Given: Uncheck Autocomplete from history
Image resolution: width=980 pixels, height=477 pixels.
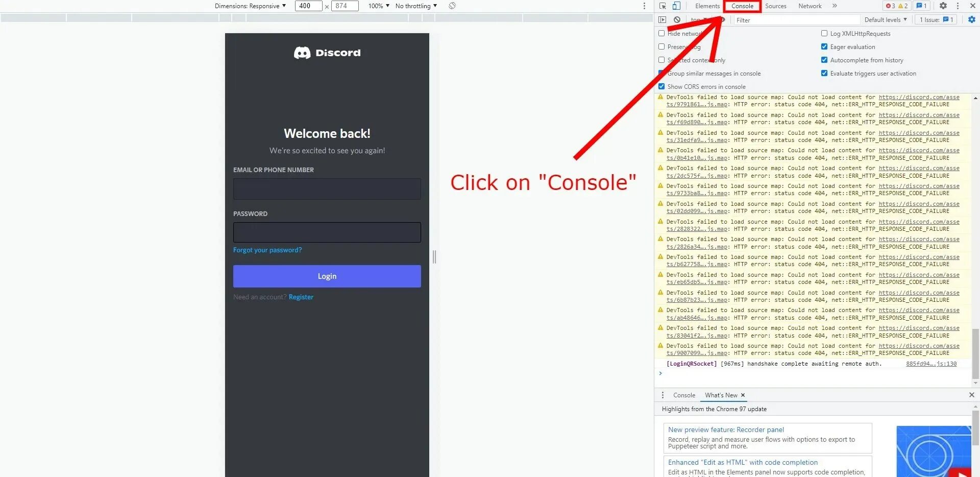Looking at the screenshot, I should point(824,60).
